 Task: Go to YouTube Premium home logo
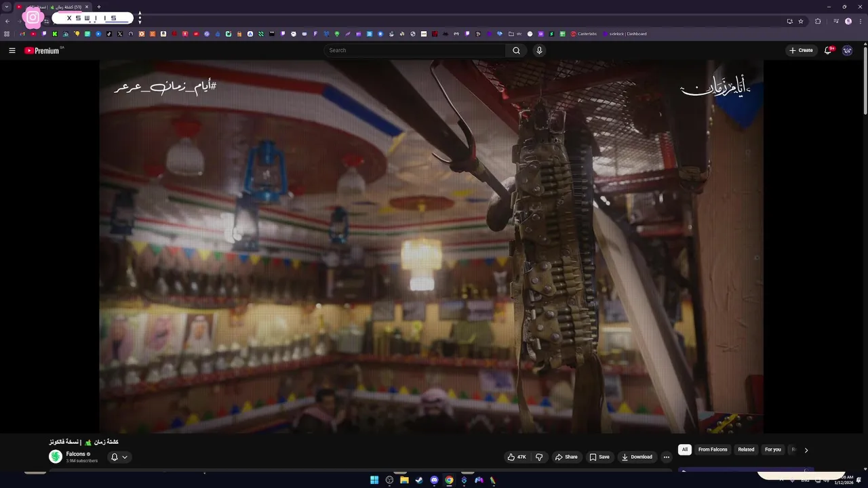point(43,50)
